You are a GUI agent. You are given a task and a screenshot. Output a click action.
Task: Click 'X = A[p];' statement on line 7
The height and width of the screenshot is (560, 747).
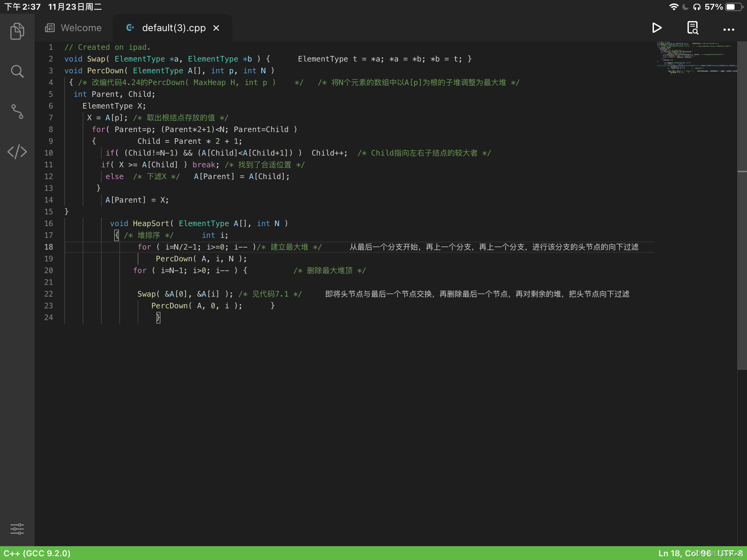coord(107,118)
